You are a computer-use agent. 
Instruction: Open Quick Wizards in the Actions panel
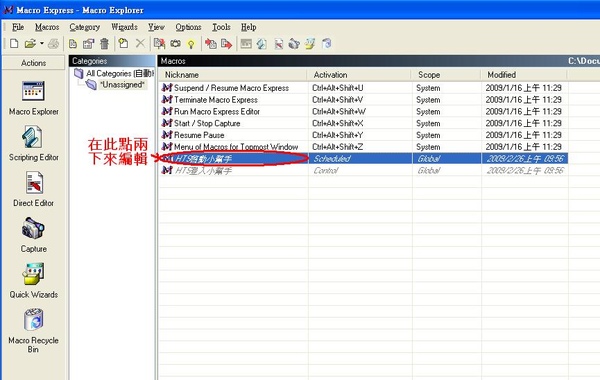tap(34, 281)
